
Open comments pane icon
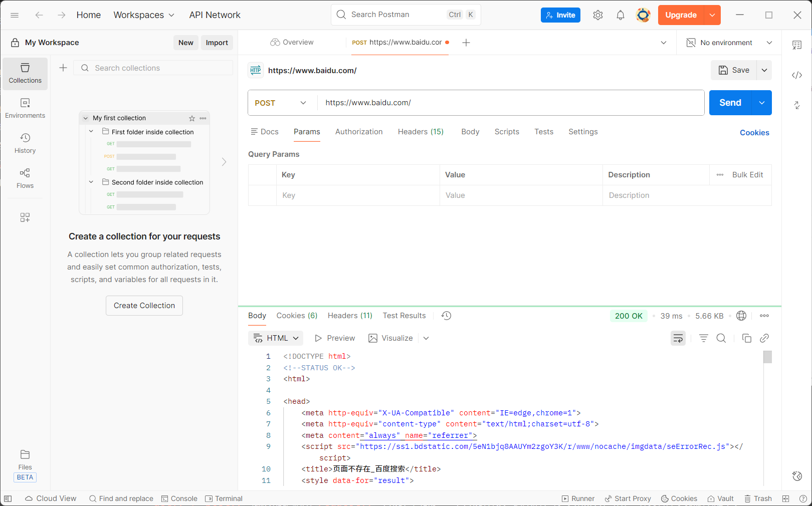point(797,45)
